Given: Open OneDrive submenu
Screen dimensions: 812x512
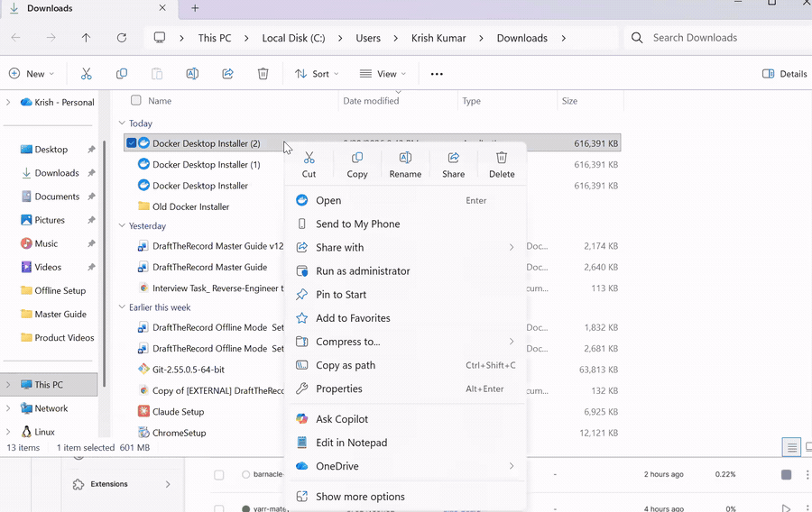Looking at the screenshot, I should click(406, 466).
